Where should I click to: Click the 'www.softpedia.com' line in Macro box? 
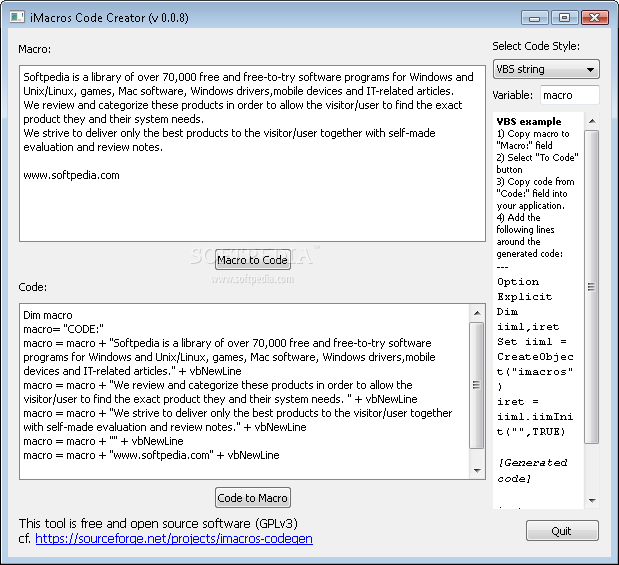pyautogui.click(x=71, y=175)
